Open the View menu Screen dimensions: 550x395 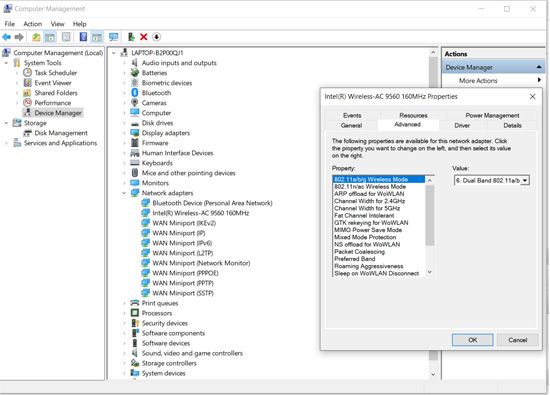tap(58, 24)
